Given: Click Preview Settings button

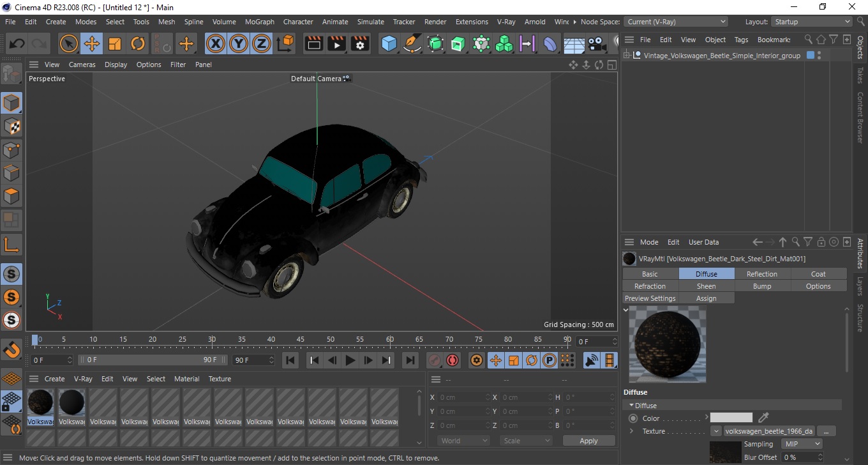Looking at the screenshot, I should [650, 298].
